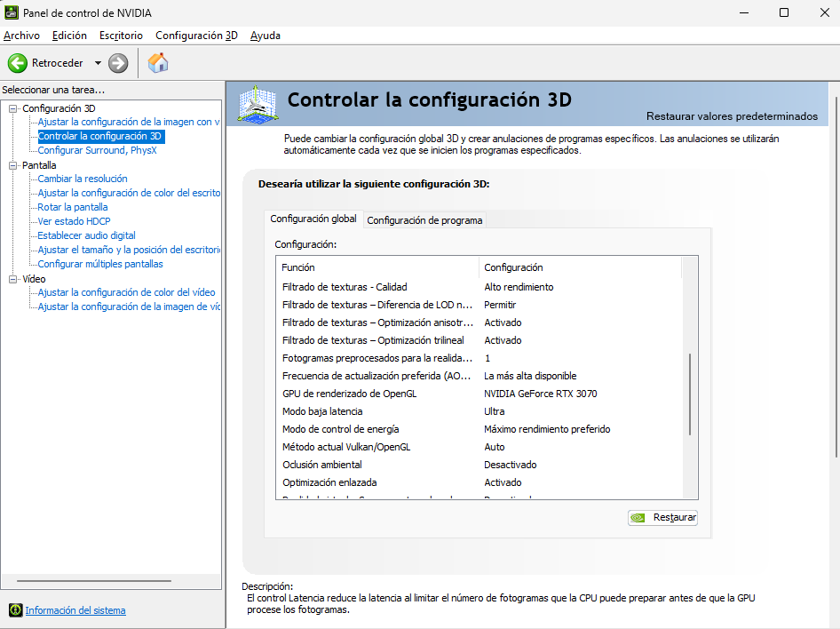This screenshot has width=840, height=629.
Task: Open Configurar múltiples pantallas
Action: 100,264
